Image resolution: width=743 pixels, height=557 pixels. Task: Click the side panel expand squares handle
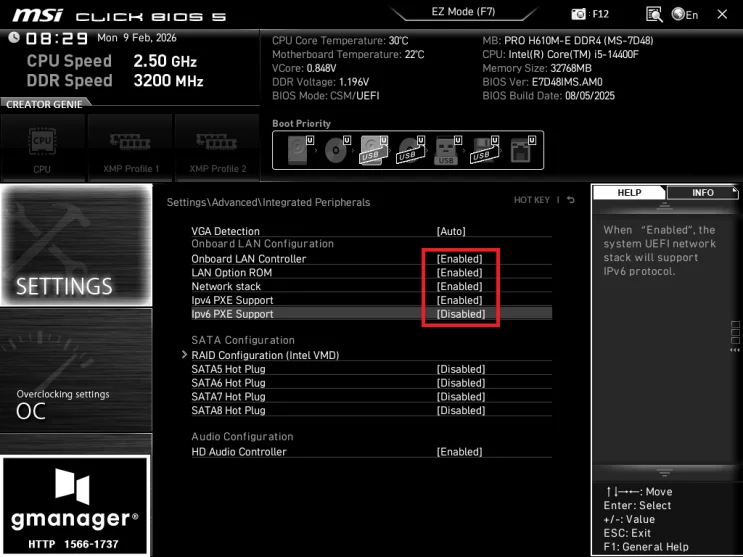pos(735,333)
